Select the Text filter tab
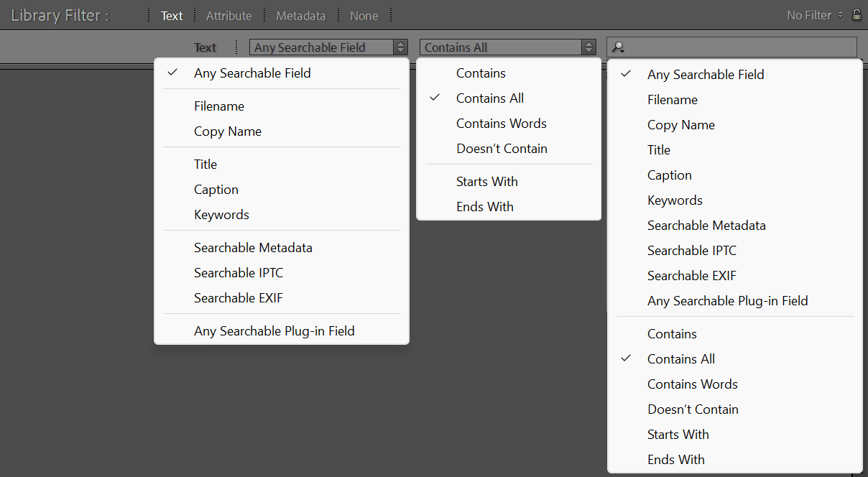868x477 pixels. 172,16
